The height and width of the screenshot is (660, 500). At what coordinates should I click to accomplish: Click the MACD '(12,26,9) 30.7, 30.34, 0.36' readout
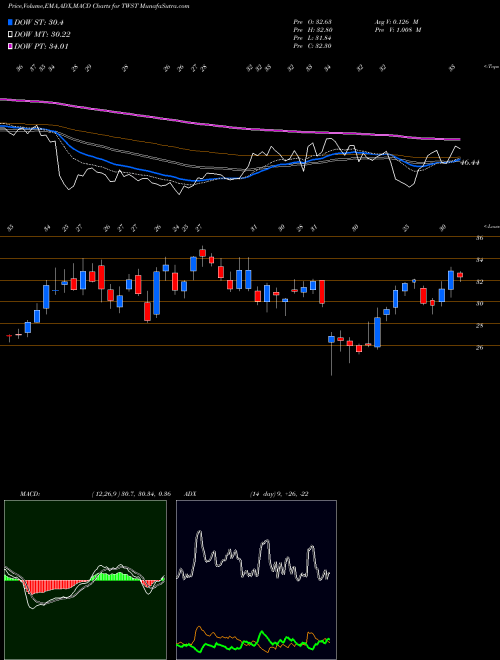(131, 494)
